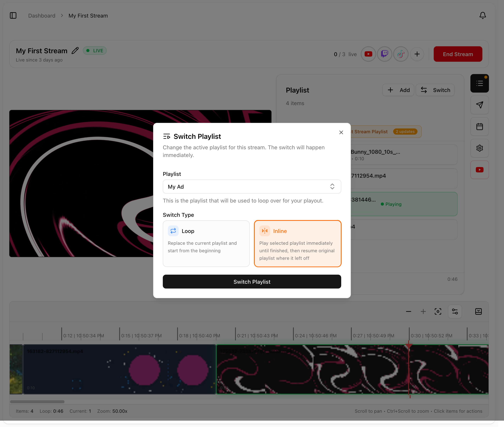This screenshot has height=427, width=504.
Task: Collapse the timeline panel icon
Action: pyautogui.click(x=478, y=311)
